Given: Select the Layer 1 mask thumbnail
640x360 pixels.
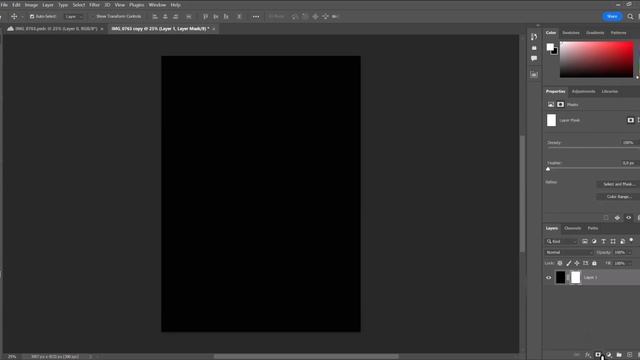Looking at the screenshot, I should coord(576,278).
